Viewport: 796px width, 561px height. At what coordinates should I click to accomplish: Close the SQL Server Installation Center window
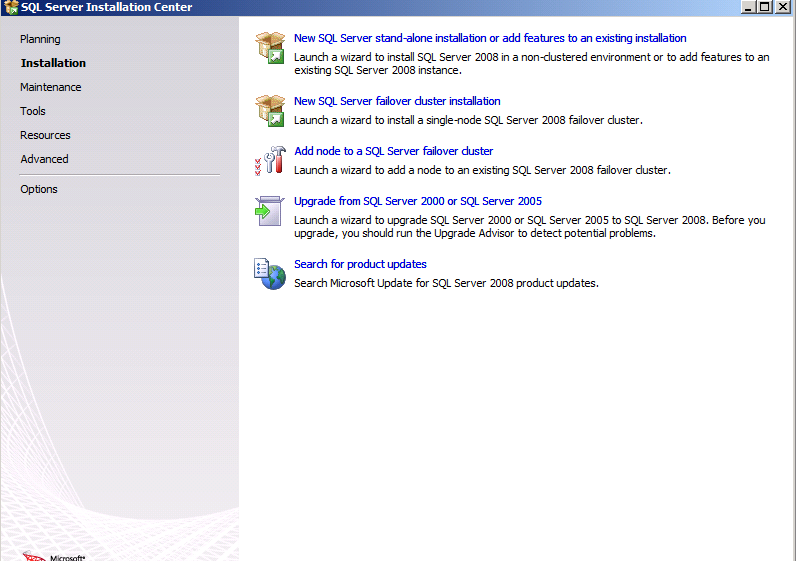coord(783,7)
